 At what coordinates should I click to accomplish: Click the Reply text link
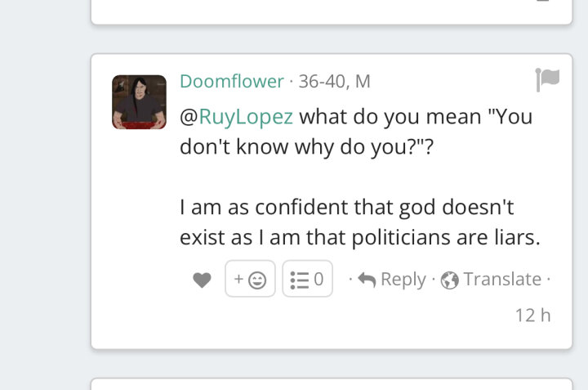(x=403, y=280)
